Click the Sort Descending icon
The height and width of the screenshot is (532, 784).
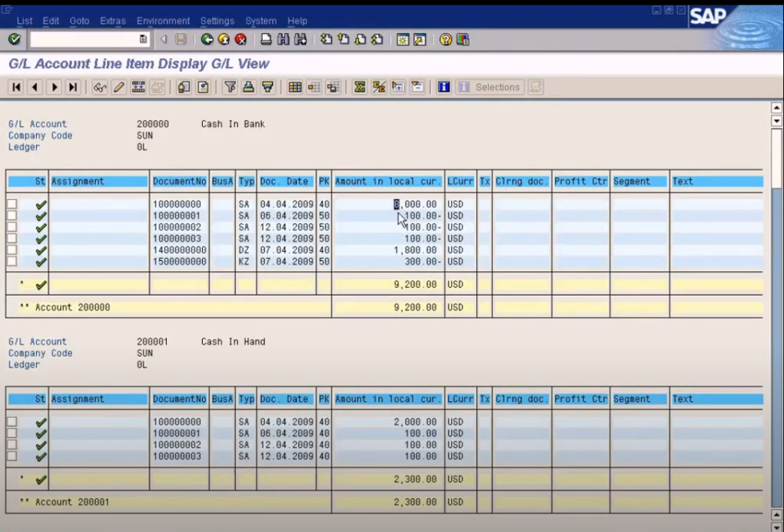(268, 87)
